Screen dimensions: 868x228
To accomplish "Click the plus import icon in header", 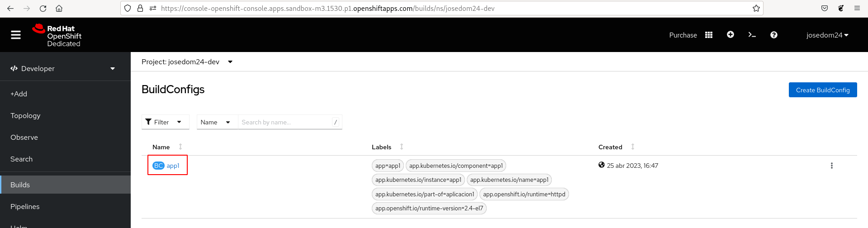I will tap(730, 35).
